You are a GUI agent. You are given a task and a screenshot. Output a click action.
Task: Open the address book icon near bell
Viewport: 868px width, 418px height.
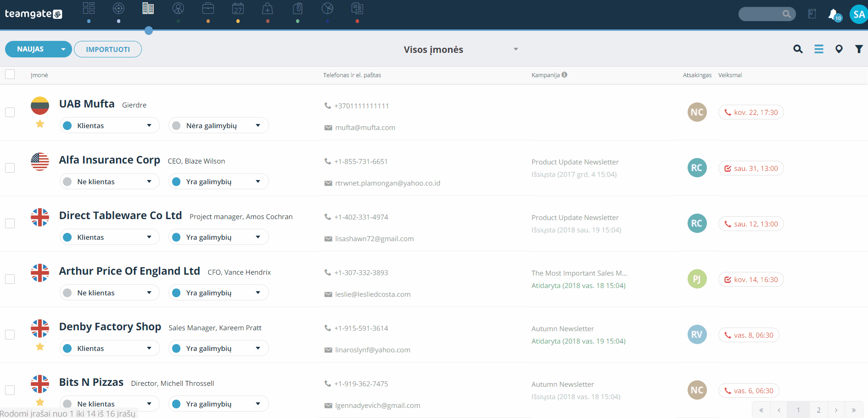pos(812,14)
